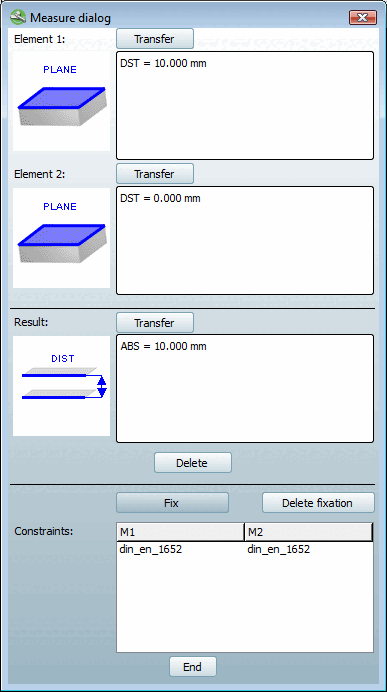This screenshot has width=387, height=692.
Task: Click the M2 column header
Action: tap(308, 532)
